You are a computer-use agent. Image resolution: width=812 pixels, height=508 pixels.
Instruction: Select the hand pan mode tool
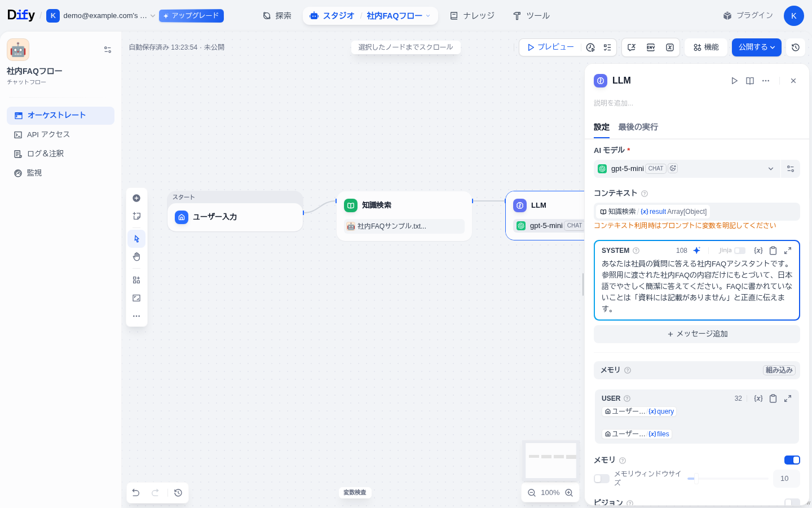[136, 257]
